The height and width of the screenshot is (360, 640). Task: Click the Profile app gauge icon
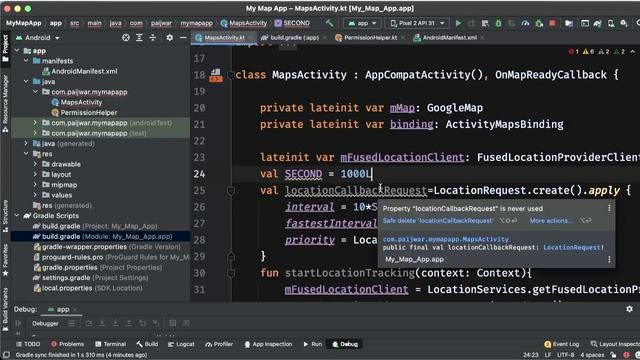525,23
